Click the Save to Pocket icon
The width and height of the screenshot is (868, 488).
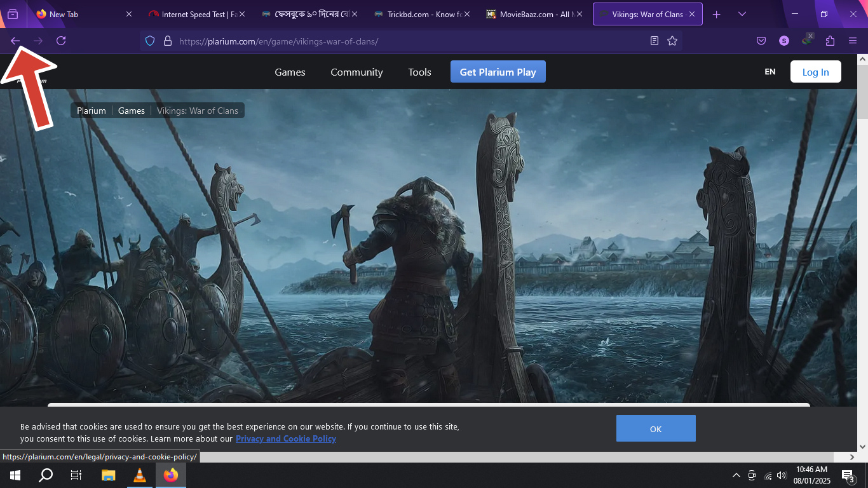pyautogui.click(x=761, y=41)
